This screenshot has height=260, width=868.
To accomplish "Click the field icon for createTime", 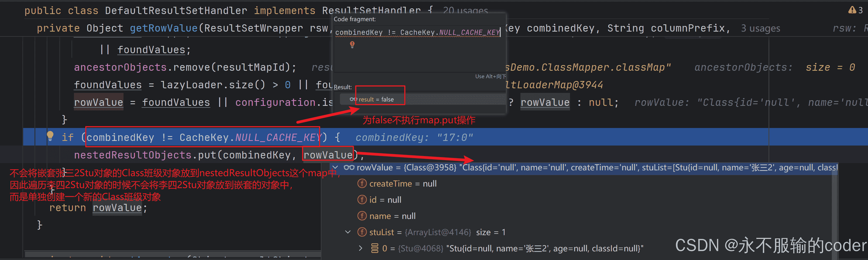I will click(x=362, y=183).
